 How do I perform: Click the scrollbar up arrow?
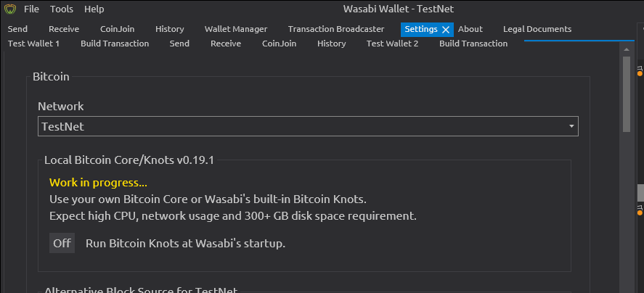click(627, 49)
